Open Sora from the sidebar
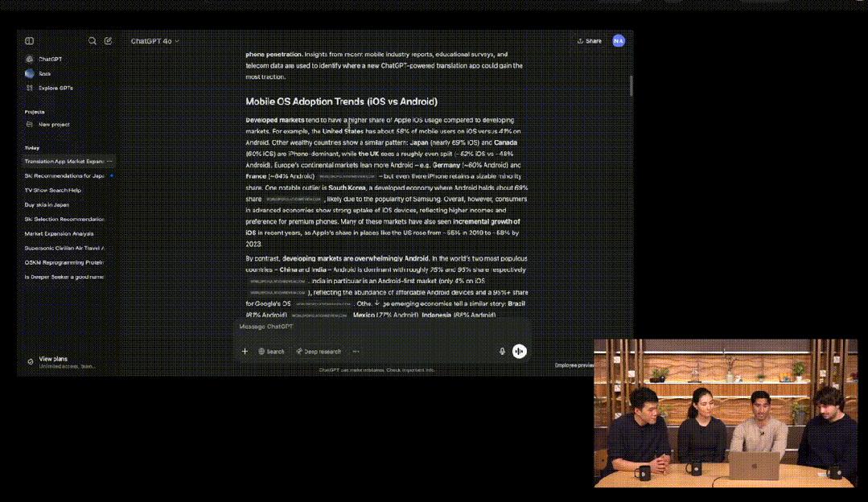Viewport: 868px width, 502px height. (44, 73)
